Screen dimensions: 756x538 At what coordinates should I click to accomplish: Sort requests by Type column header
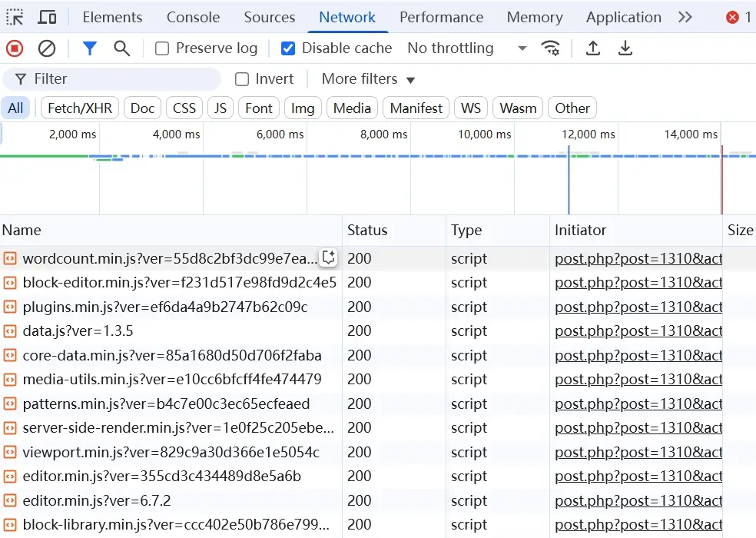click(x=498, y=230)
